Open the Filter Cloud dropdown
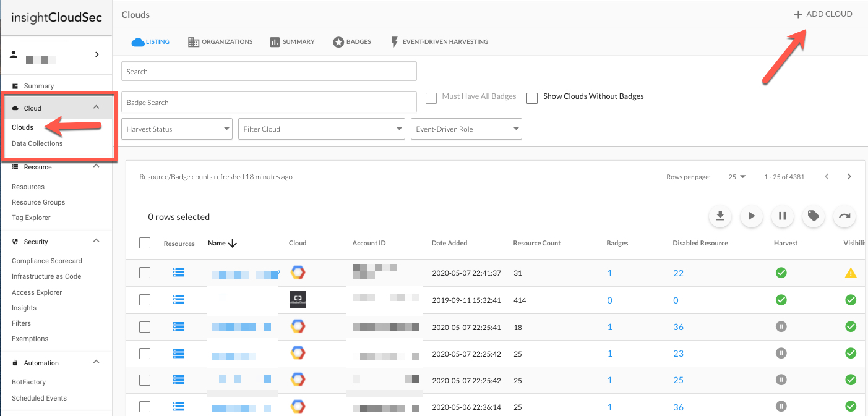The height and width of the screenshot is (416, 868). [x=322, y=129]
